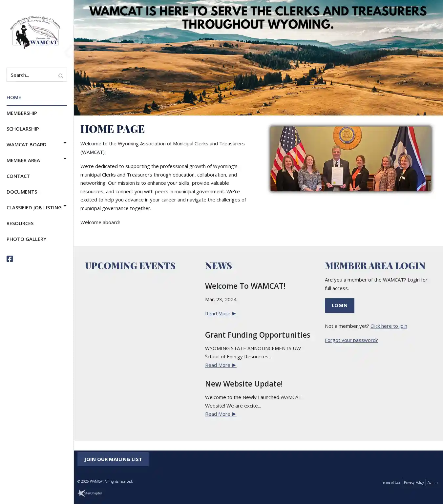Click the WAMCAT logo in the sidebar
Image resolution: width=443 pixels, height=504 pixels.
pos(35,32)
